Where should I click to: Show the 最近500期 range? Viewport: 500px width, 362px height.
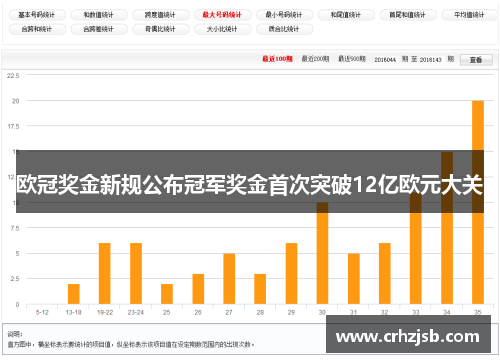click(352, 59)
